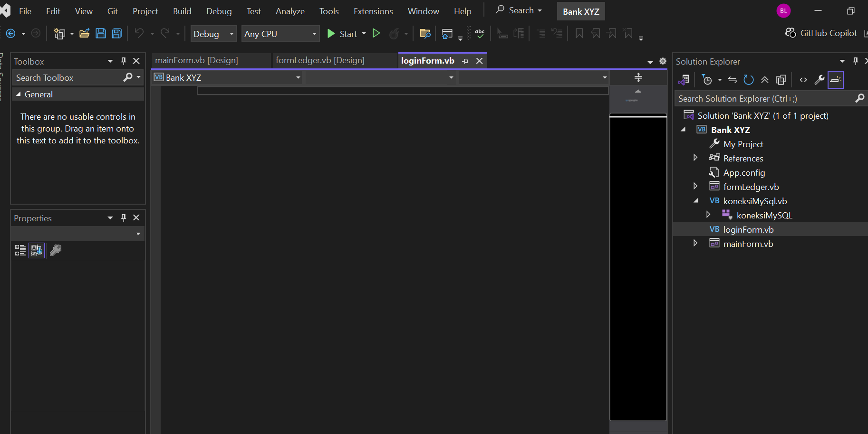Open the Debug configuration dropdown

[x=213, y=34]
